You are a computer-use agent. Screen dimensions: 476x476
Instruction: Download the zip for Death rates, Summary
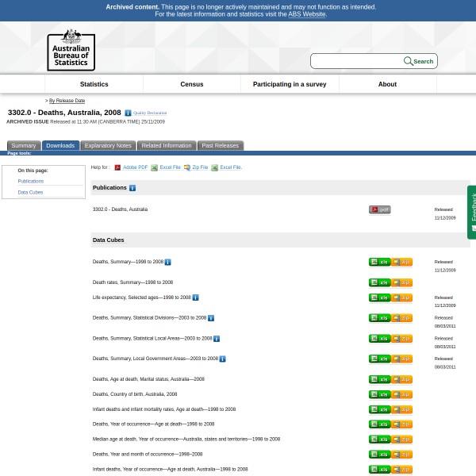coord(402,282)
